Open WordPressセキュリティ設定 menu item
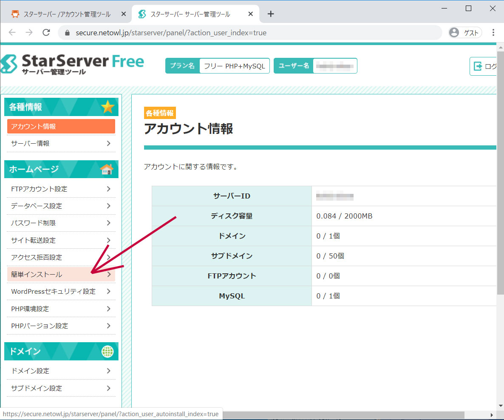 (61, 291)
